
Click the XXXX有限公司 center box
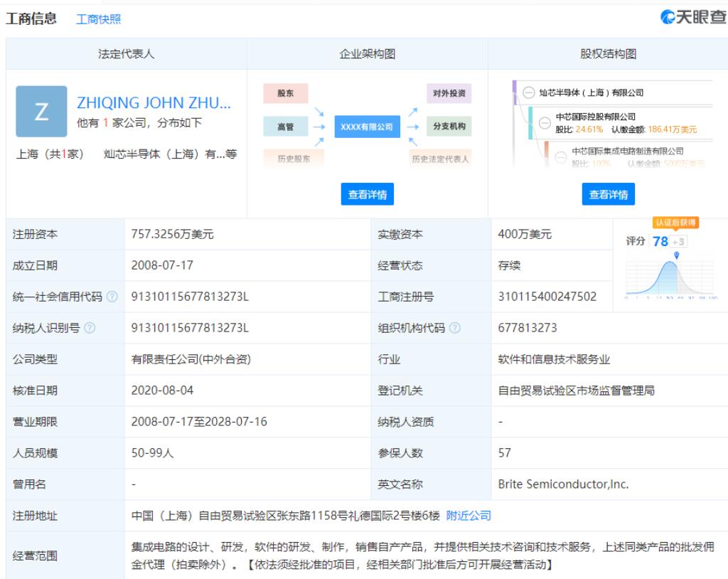[x=368, y=127]
